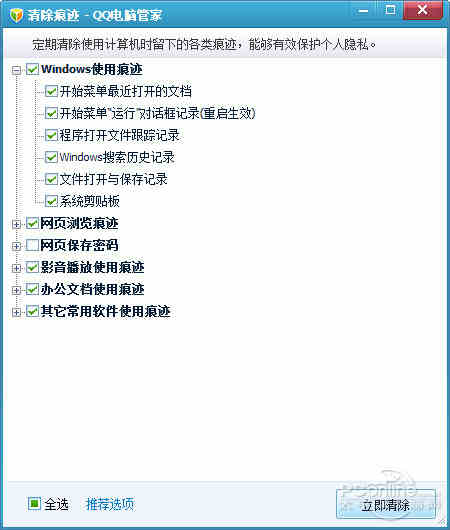Expand the 办公文档使用痕迹 tree node
Viewport: 450px width, 530px height.
tap(16, 290)
